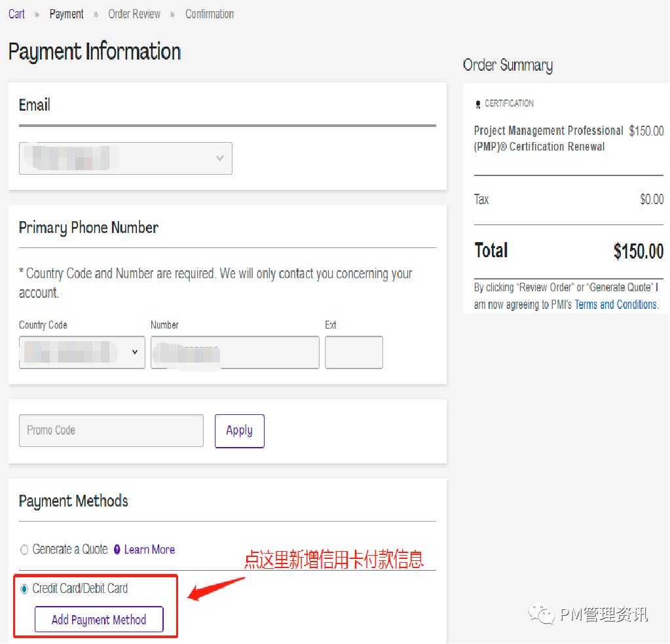Viewport: 670px width, 644px height.
Task: Click the Apply promo code button
Action: (240, 431)
